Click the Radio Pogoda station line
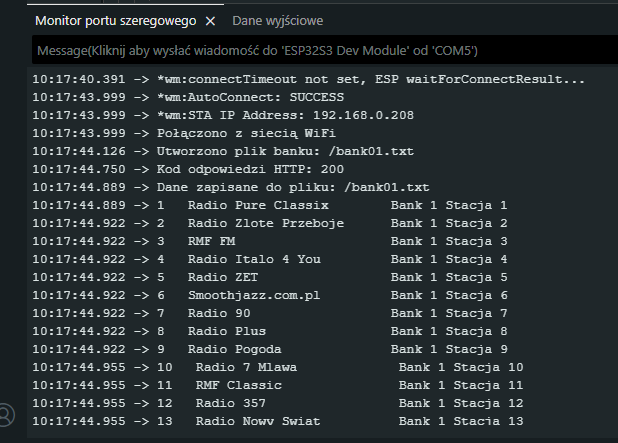 click(234, 349)
